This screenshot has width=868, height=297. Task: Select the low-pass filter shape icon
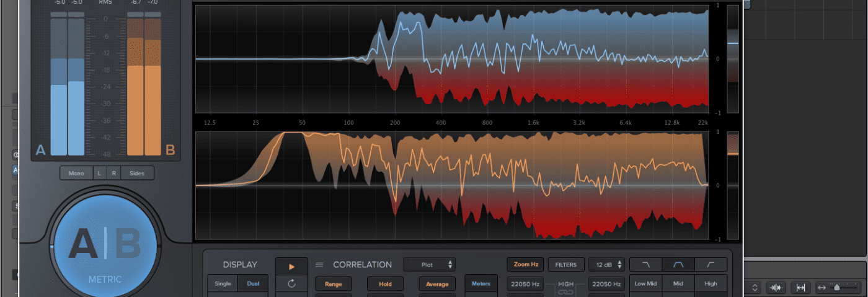coord(646,265)
